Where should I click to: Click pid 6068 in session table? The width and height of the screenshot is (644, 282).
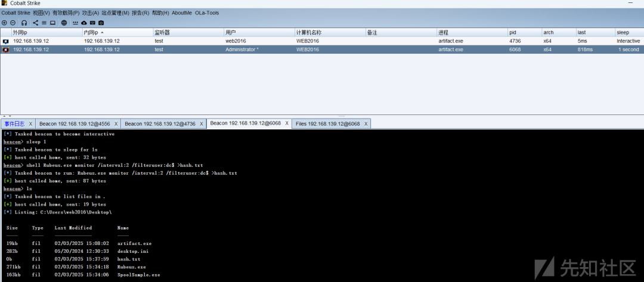coord(515,49)
